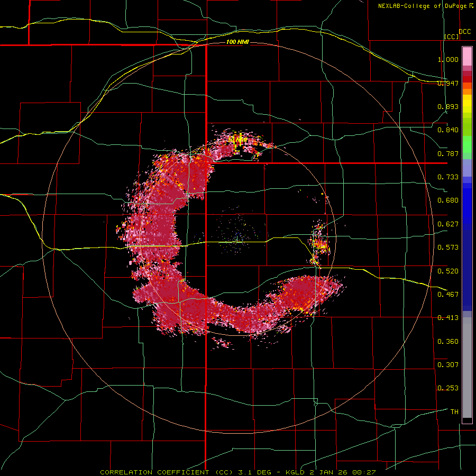476x476 pixels.
Task: Pick the gray lower color bar segment
Action: click(x=467, y=368)
